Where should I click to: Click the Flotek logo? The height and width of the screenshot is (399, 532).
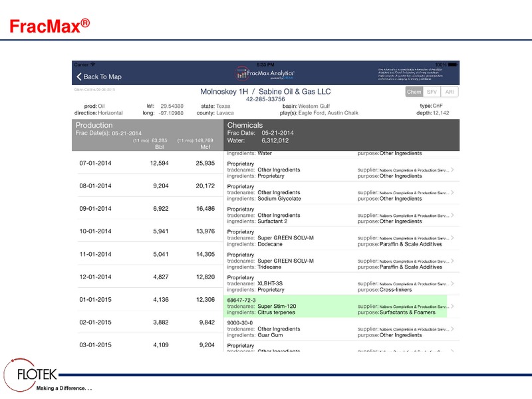click(31, 375)
